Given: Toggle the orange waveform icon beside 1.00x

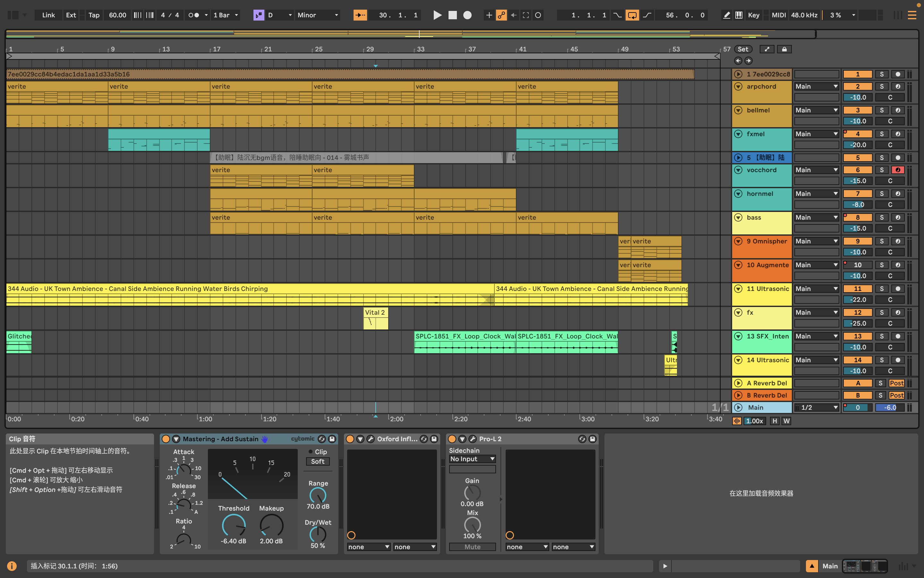Looking at the screenshot, I should pos(737,421).
